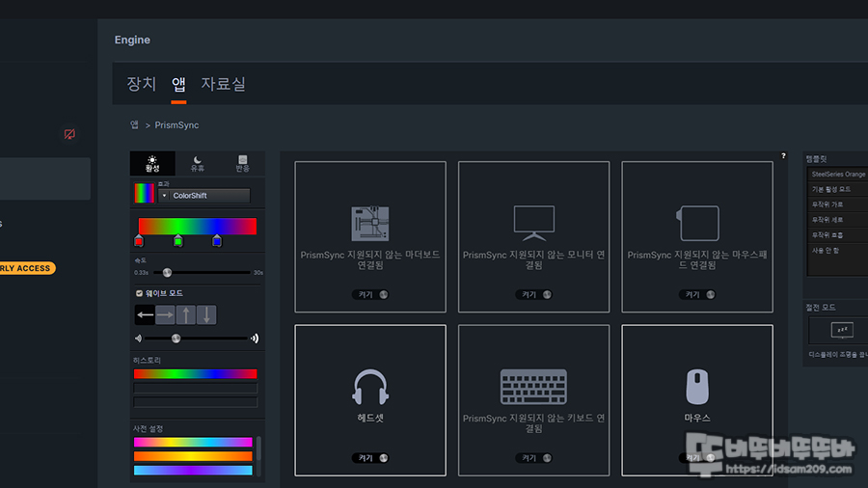Choose the orange preset gradient
This screenshot has width=868, height=488.
click(193, 456)
